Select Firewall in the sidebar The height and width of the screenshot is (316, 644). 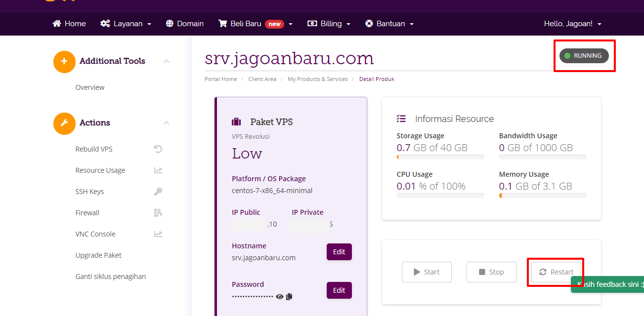[x=87, y=213]
